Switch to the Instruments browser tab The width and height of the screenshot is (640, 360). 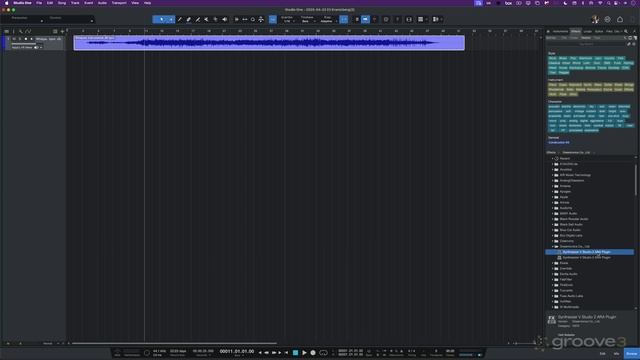point(560,31)
